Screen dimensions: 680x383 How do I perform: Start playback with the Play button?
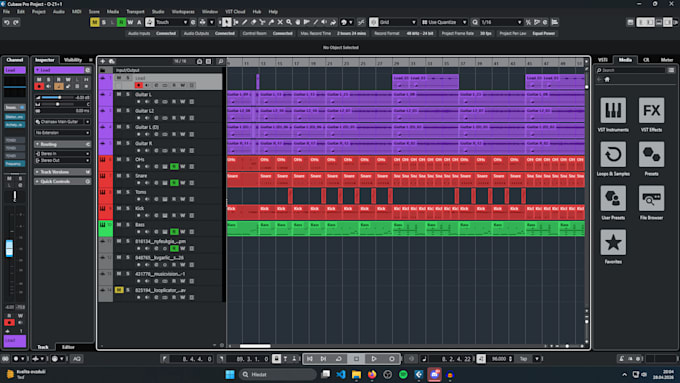[374, 359]
